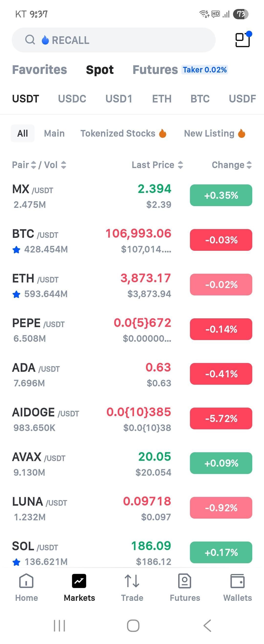Open the Home tab icon
Screen dimensions: 264x644
tap(26, 581)
